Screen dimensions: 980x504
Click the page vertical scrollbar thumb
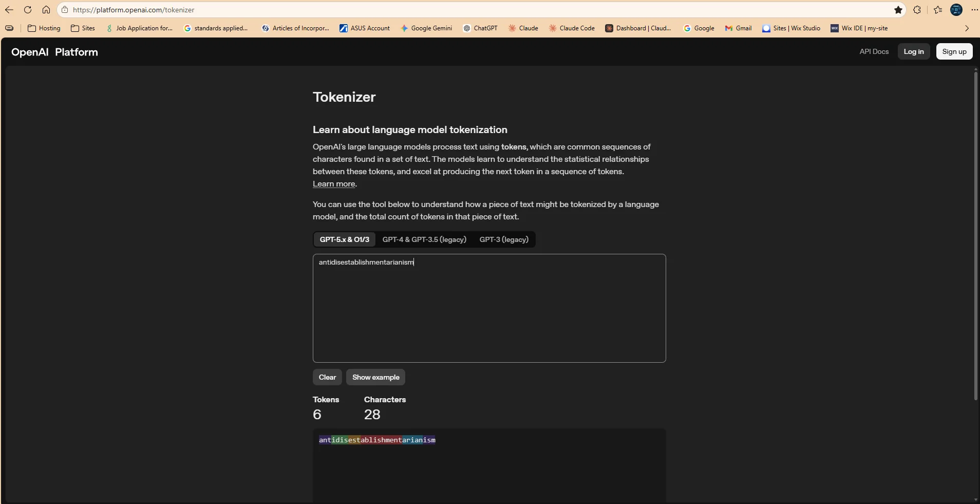[975, 236]
